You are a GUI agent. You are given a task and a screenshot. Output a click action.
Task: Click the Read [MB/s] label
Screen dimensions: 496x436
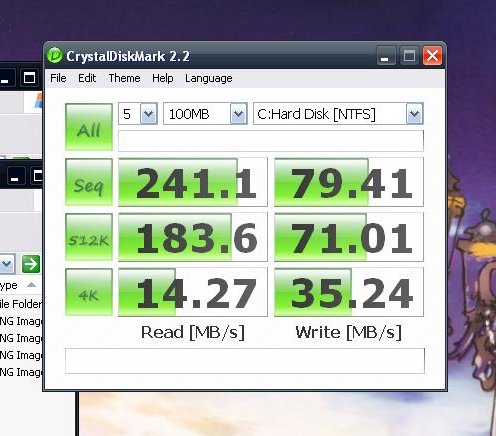click(x=193, y=332)
